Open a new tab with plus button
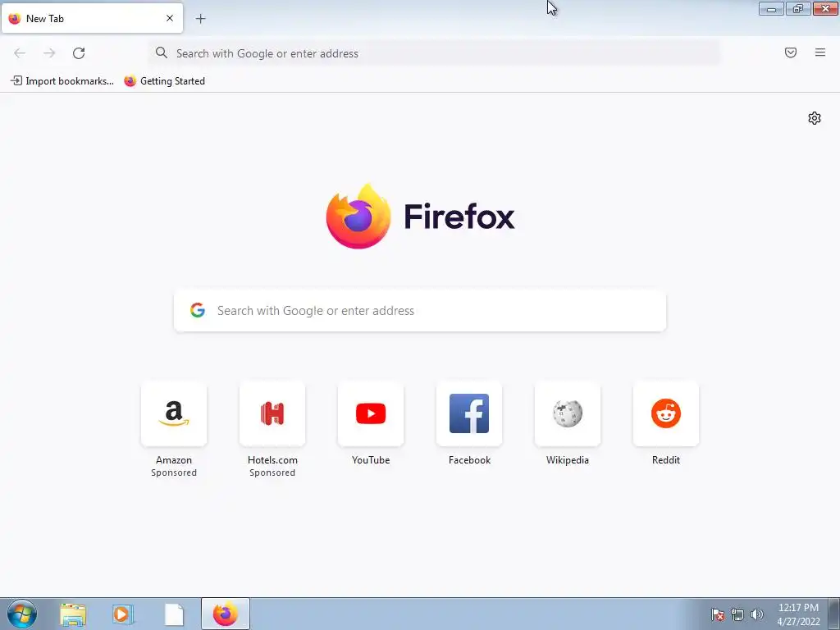The image size is (840, 630). tap(200, 19)
